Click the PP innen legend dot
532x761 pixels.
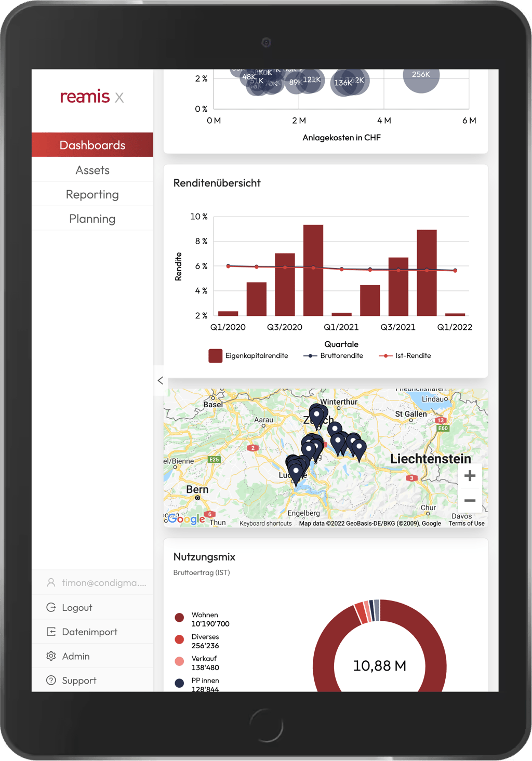[179, 683]
